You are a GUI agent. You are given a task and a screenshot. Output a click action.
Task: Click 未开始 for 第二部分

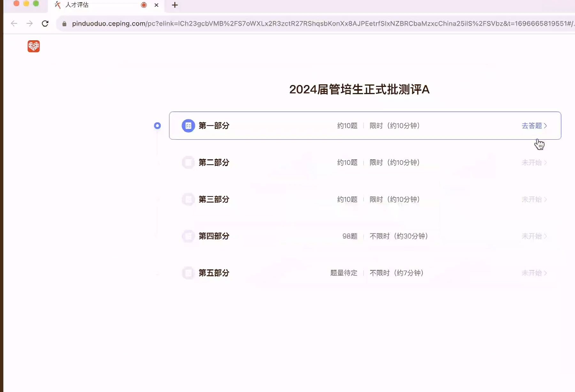(x=534, y=163)
